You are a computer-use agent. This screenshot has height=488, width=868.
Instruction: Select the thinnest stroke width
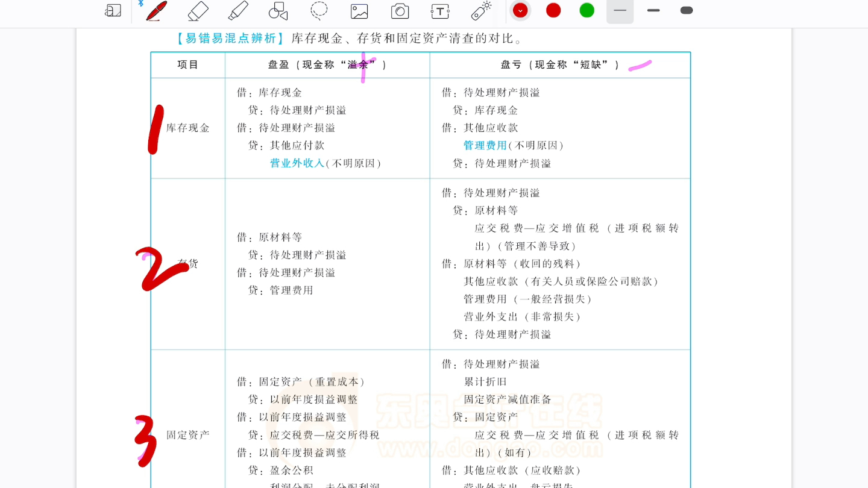click(x=620, y=10)
